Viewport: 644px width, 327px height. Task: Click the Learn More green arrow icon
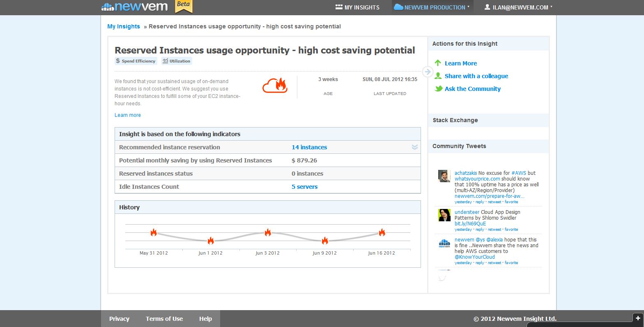(438, 63)
